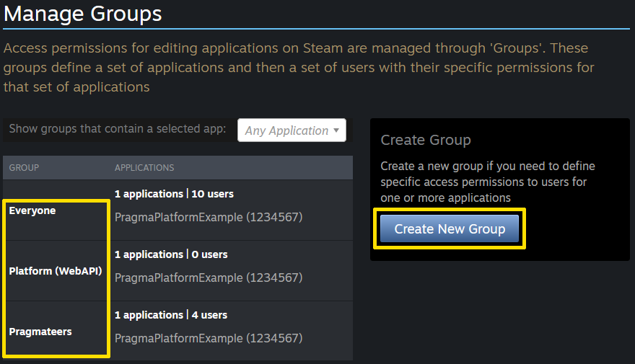Image resolution: width=635 pixels, height=364 pixels.
Task: Click PragmaPlatformExample in the Platform (WebAPI) row
Action: point(209,278)
